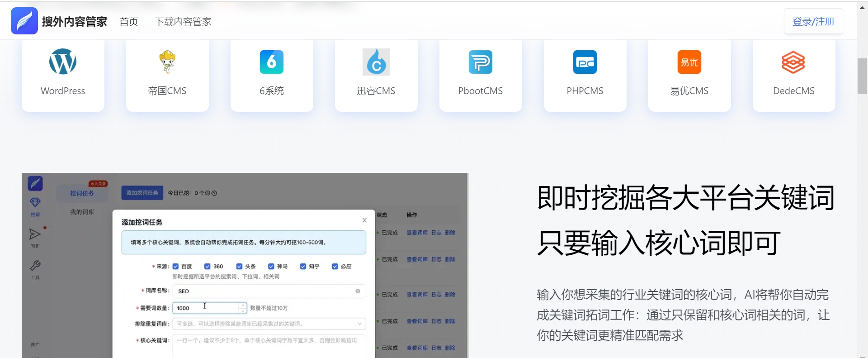Click the 帝国CMS card label
The image size is (868, 358).
167,91
